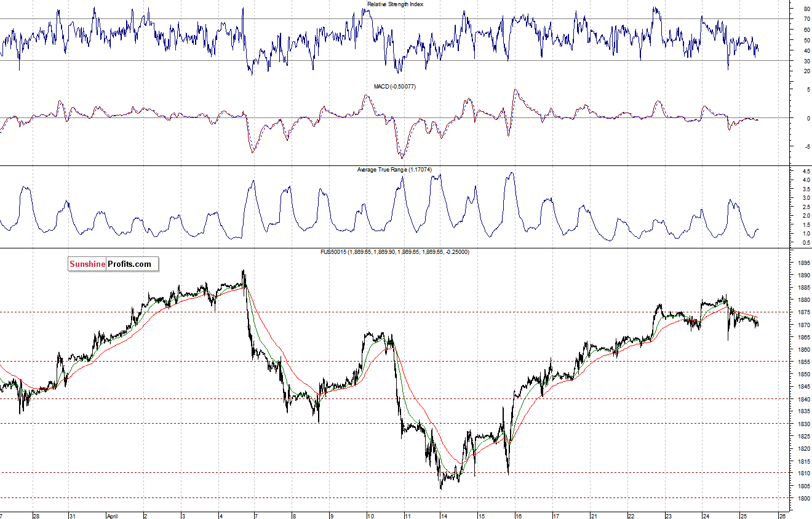Click the 26 date on time axis
This screenshot has width=812, height=519.
click(x=782, y=516)
